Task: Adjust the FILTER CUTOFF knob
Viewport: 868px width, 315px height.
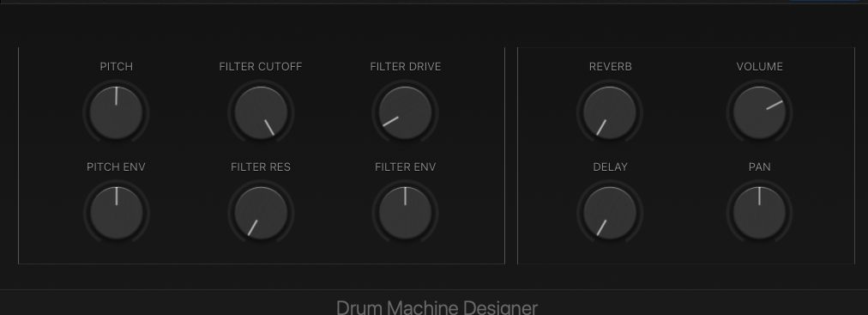Action: [x=261, y=113]
